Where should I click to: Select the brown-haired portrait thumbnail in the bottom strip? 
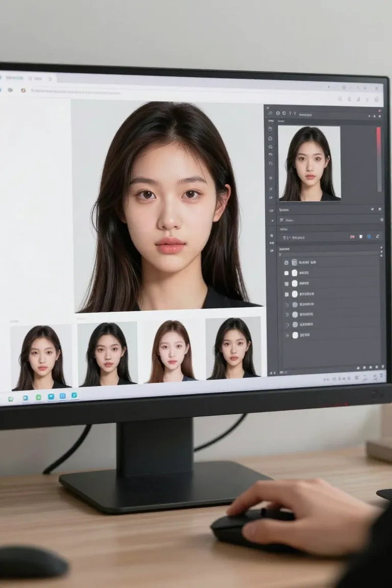coord(172,351)
